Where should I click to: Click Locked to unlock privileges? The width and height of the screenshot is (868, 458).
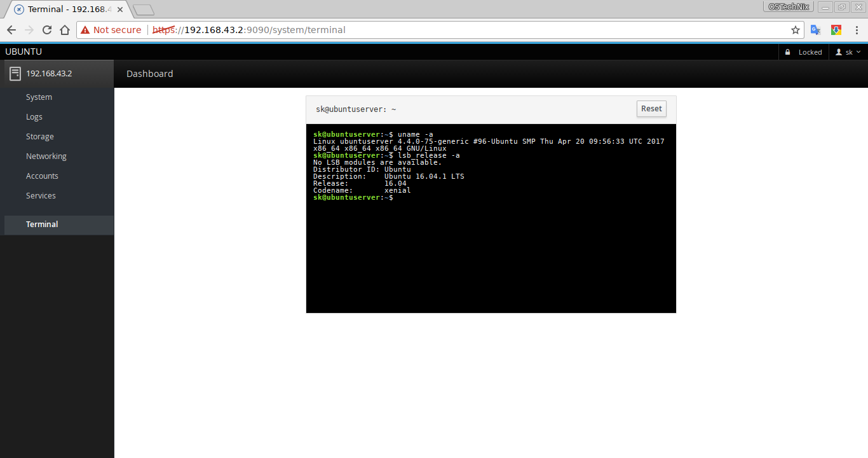810,52
